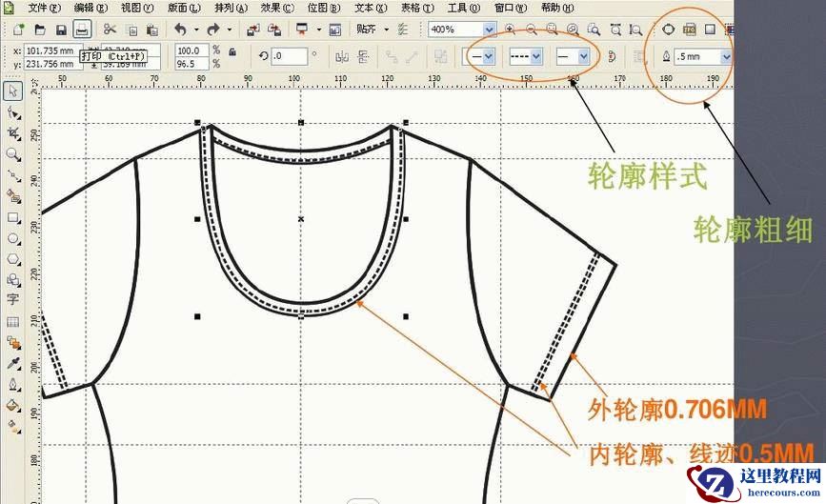Zoom to page icon
The height and width of the screenshot is (504, 826).
click(594, 30)
